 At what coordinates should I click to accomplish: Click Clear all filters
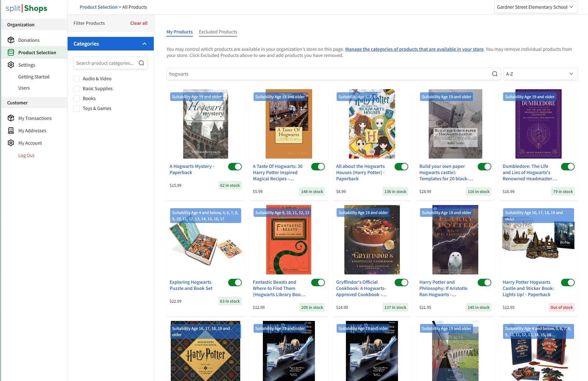(x=139, y=23)
